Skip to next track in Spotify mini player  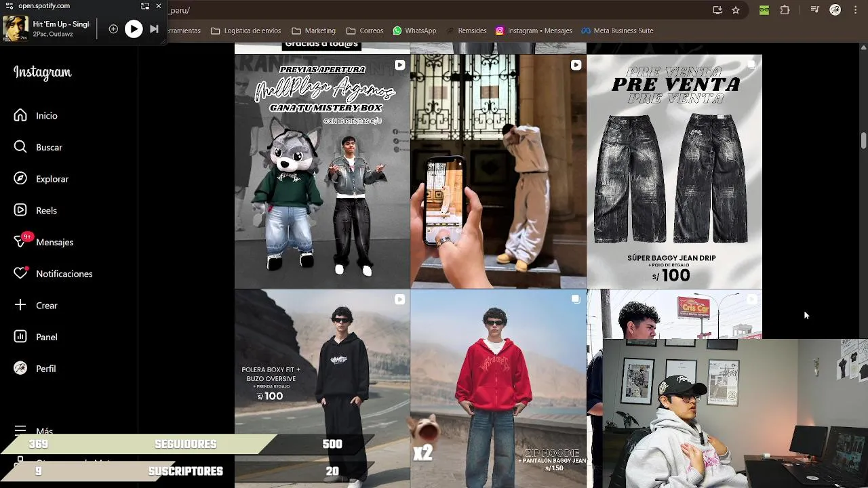point(154,28)
